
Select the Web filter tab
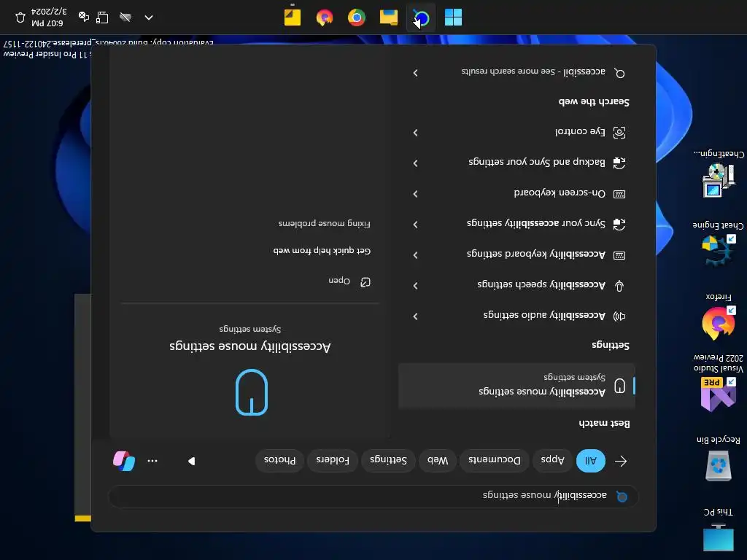[x=438, y=461]
